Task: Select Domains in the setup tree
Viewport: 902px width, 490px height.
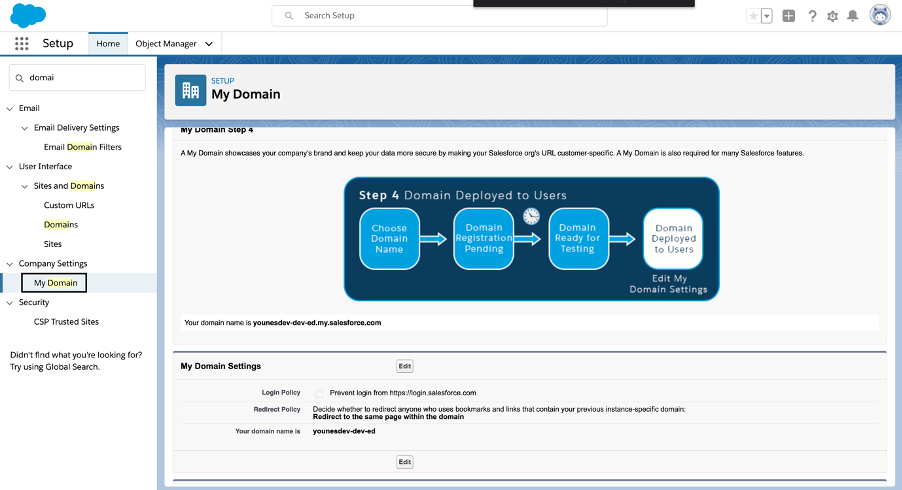Action: coord(60,224)
